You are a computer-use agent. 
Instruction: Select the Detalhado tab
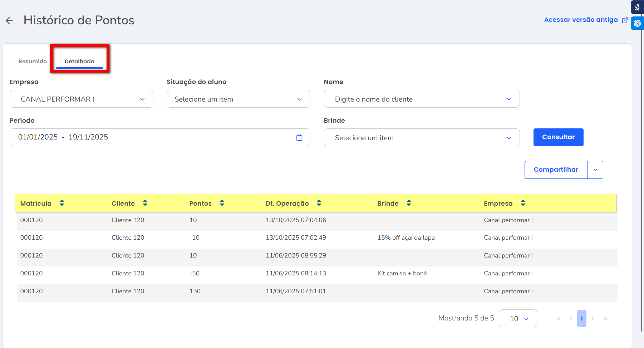pos(79,62)
